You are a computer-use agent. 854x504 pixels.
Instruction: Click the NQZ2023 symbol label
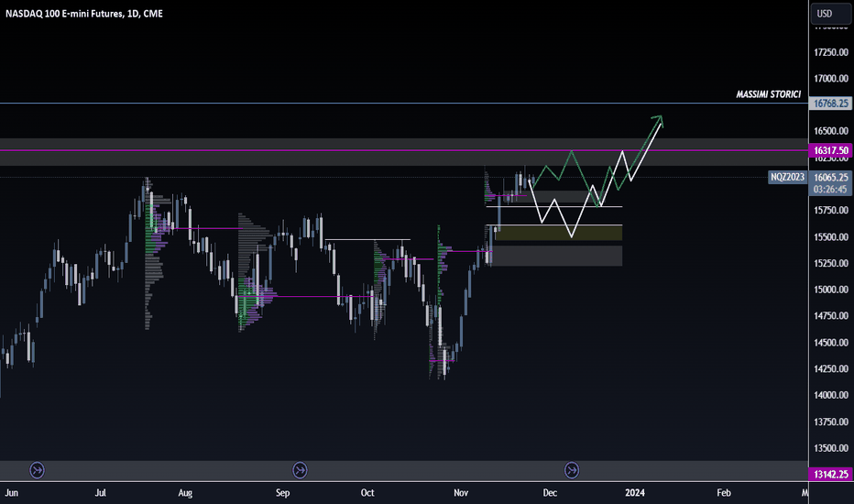point(787,177)
